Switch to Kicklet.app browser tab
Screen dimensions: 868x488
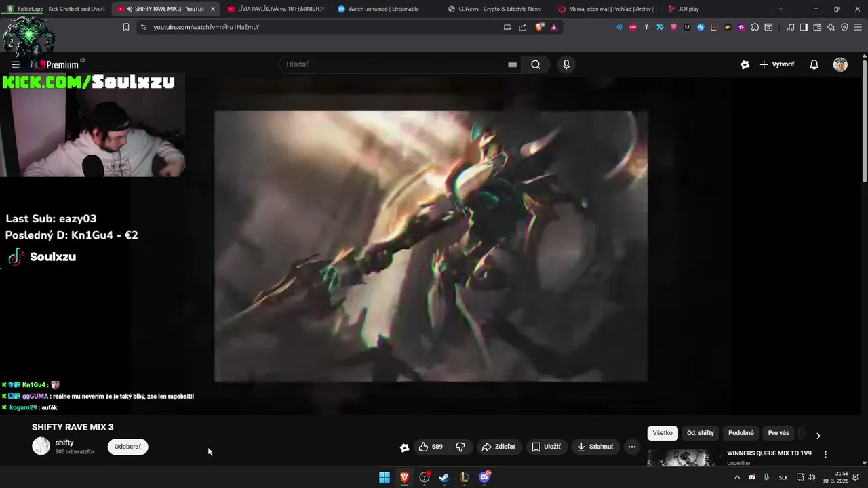55,9
